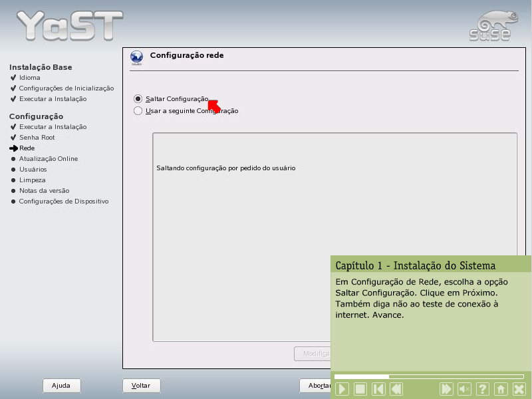Click the fast-forward icon in tutorial player
Screen dimensions: 532x399
pos(447,389)
